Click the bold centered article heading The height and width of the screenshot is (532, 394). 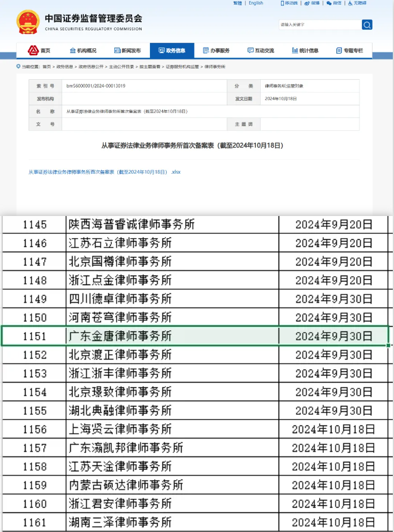pyautogui.click(x=192, y=146)
